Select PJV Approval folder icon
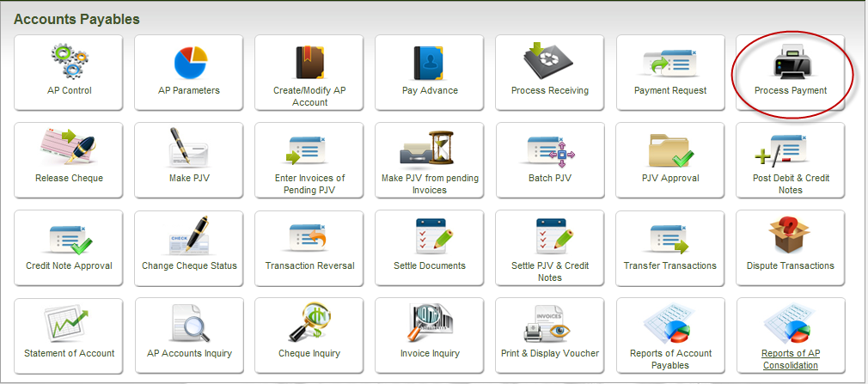 [x=670, y=149]
